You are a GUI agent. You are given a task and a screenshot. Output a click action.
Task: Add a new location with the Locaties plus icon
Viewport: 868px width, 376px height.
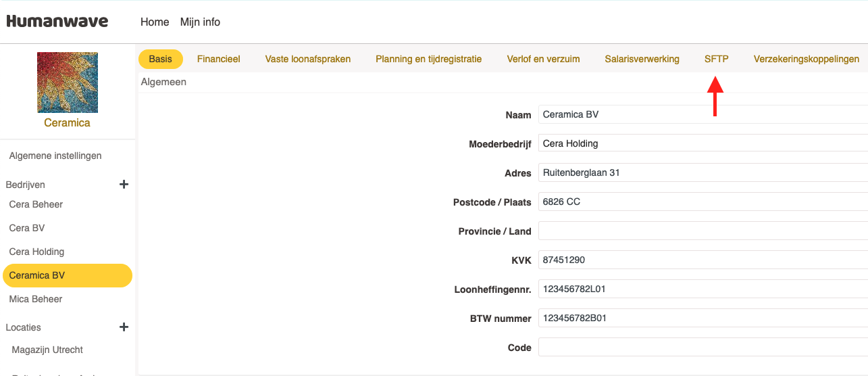click(x=124, y=327)
